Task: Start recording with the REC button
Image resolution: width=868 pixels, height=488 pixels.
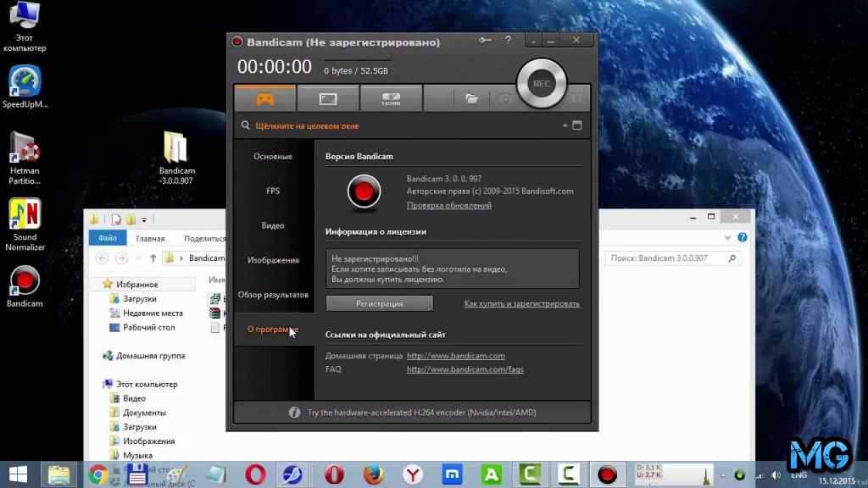Action: [542, 84]
